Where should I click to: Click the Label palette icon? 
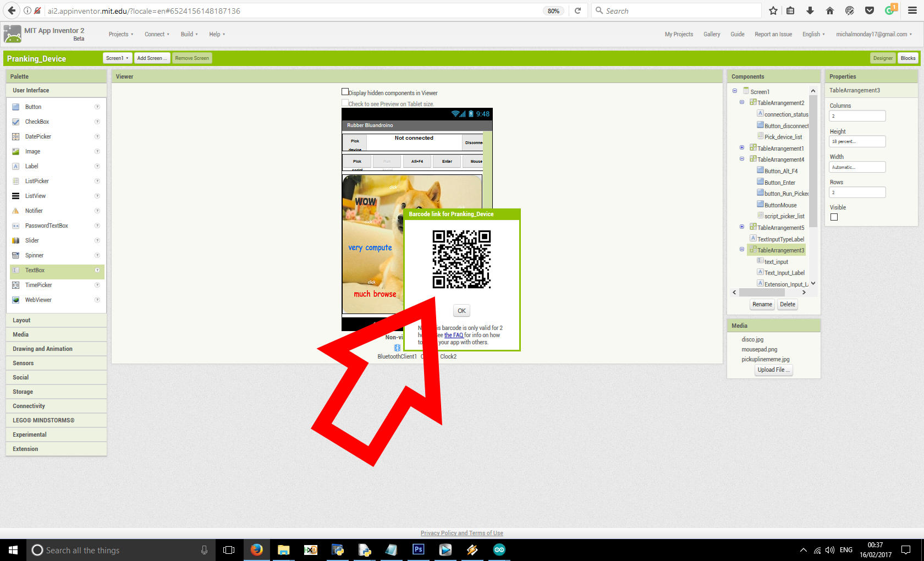16,166
